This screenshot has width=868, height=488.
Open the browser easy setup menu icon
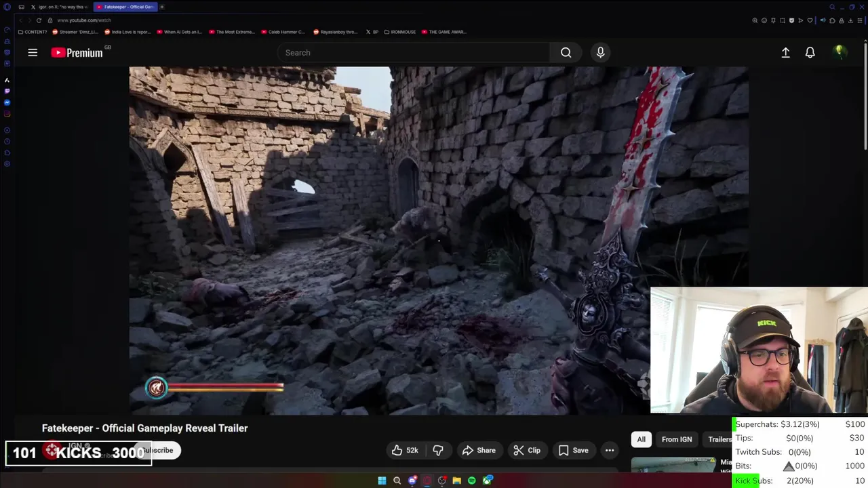tap(860, 20)
